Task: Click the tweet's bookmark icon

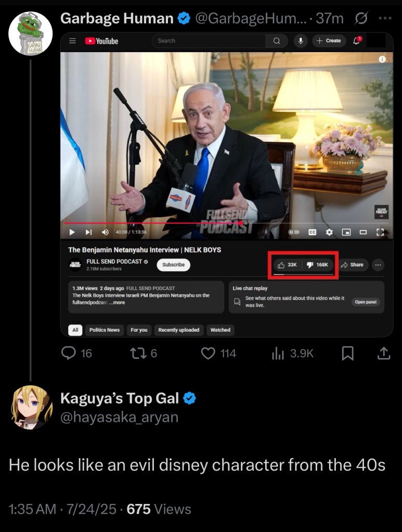Action: click(347, 354)
